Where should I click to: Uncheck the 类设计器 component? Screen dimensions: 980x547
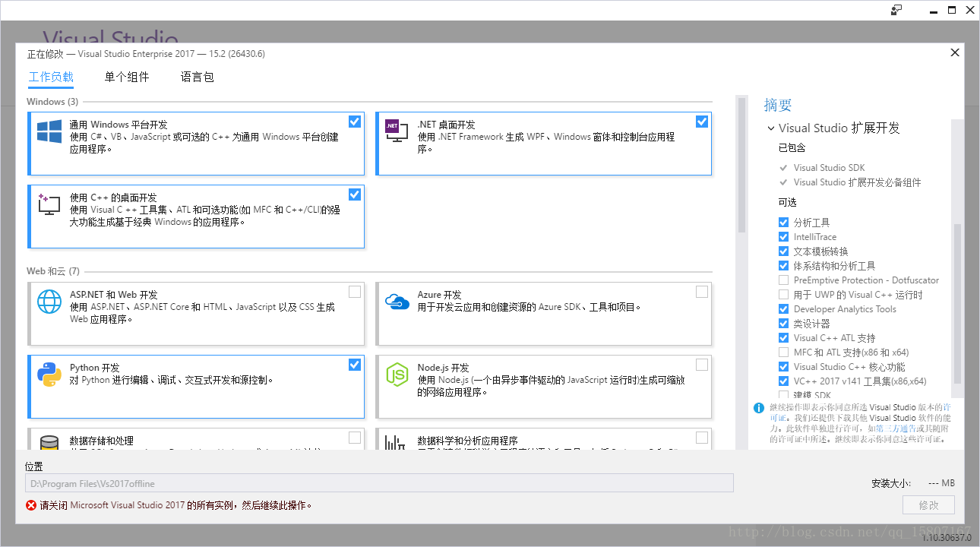tap(783, 324)
